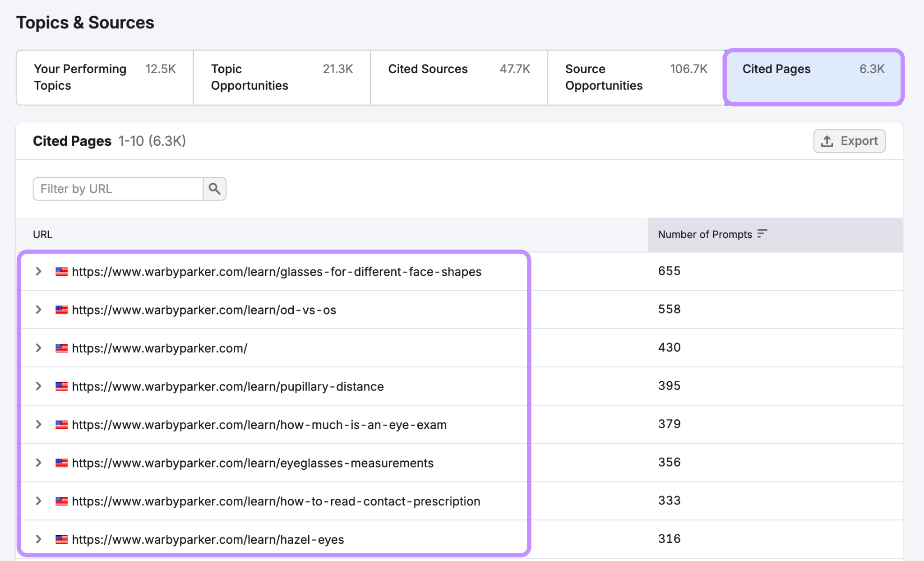Click the search magnifier icon in URL filter
Viewport: 924px width, 561px height.
214,189
